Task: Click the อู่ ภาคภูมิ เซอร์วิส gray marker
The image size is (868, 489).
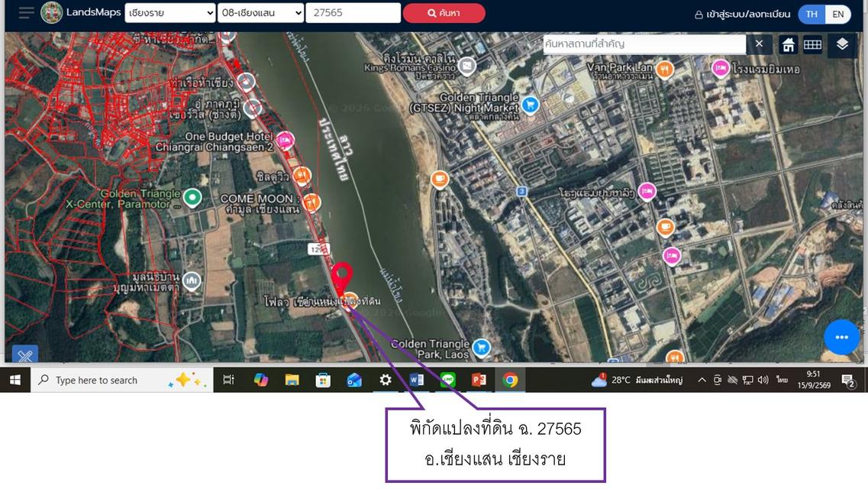Action: pyautogui.click(x=253, y=108)
